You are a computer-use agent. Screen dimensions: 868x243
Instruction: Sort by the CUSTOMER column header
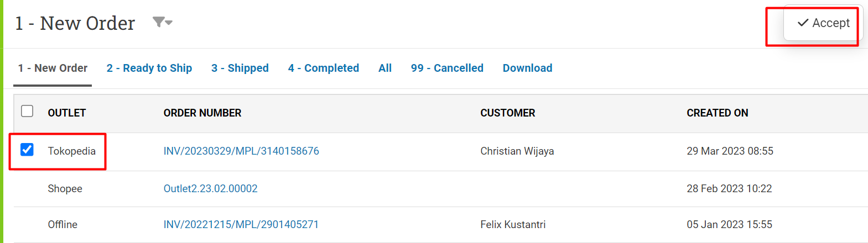coord(508,113)
